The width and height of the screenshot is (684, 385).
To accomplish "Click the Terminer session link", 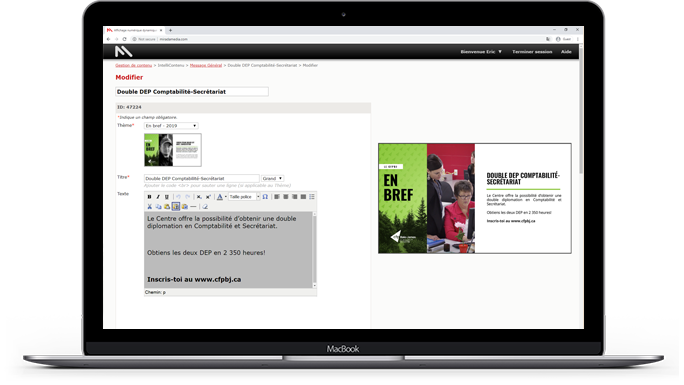I will 532,51.
